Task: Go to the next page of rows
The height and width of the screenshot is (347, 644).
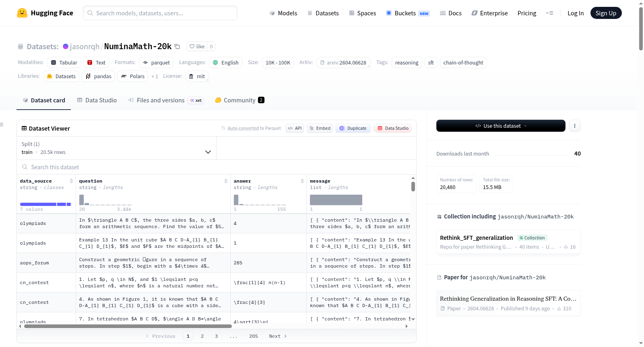Action: pyautogui.click(x=278, y=336)
